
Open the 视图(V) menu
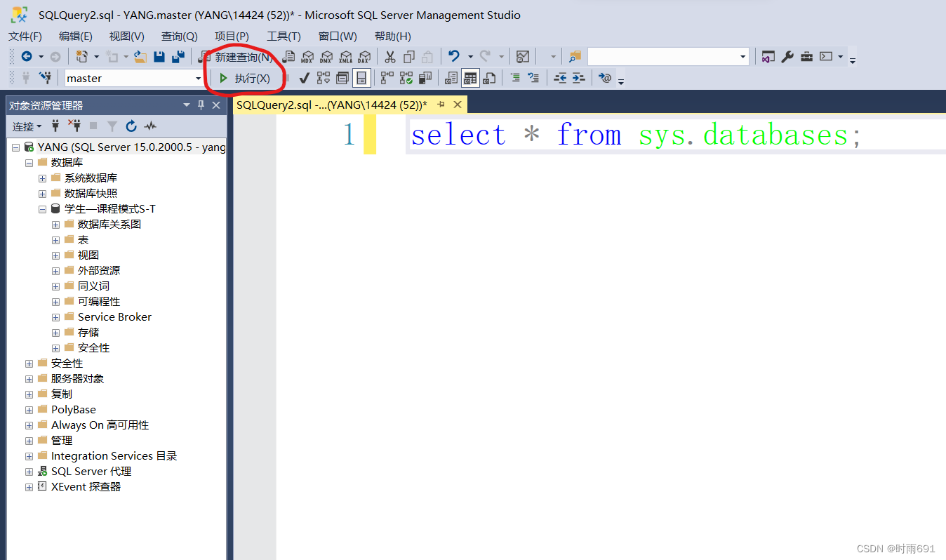pyautogui.click(x=127, y=36)
